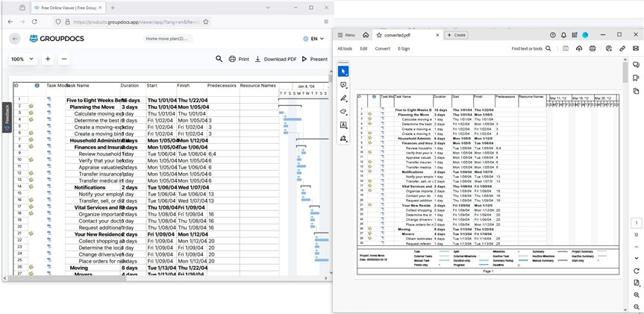Image resolution: width=644 pixels, height=314 pixels.
Task: Select the Free Online Viewer browser tab
Action: tap(68, 7)
